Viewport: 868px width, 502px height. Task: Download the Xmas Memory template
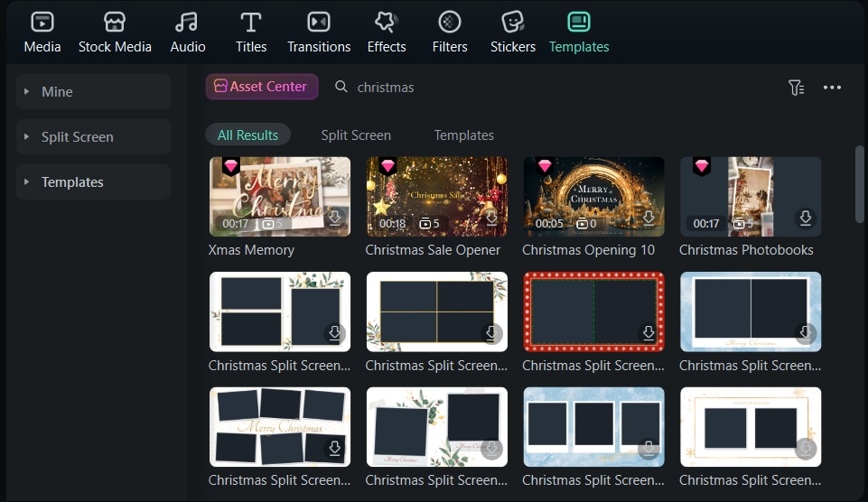pyautogui.click(x=334, y=218)
